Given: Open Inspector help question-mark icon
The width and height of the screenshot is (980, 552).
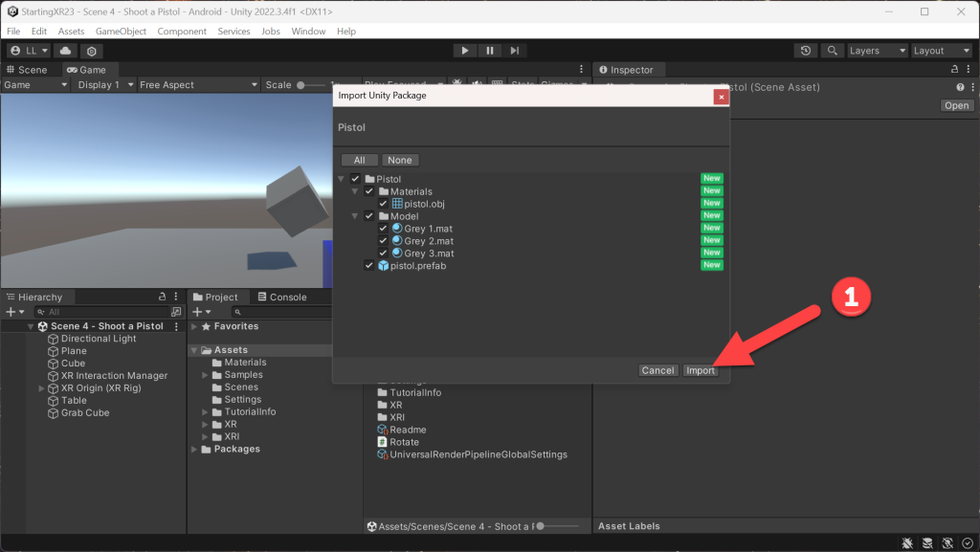Looking at the screenshot, I should [960, 87].
